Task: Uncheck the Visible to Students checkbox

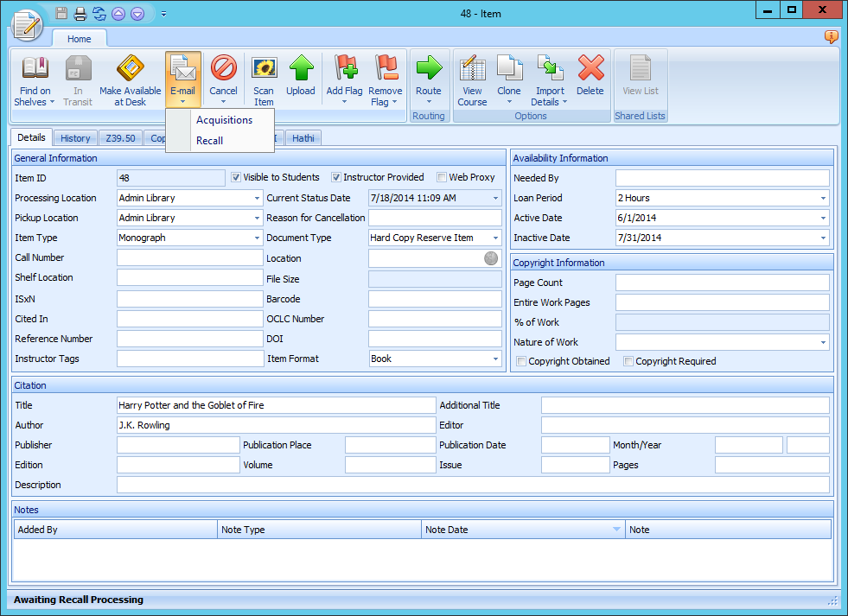Action: [x=236, y=177]
